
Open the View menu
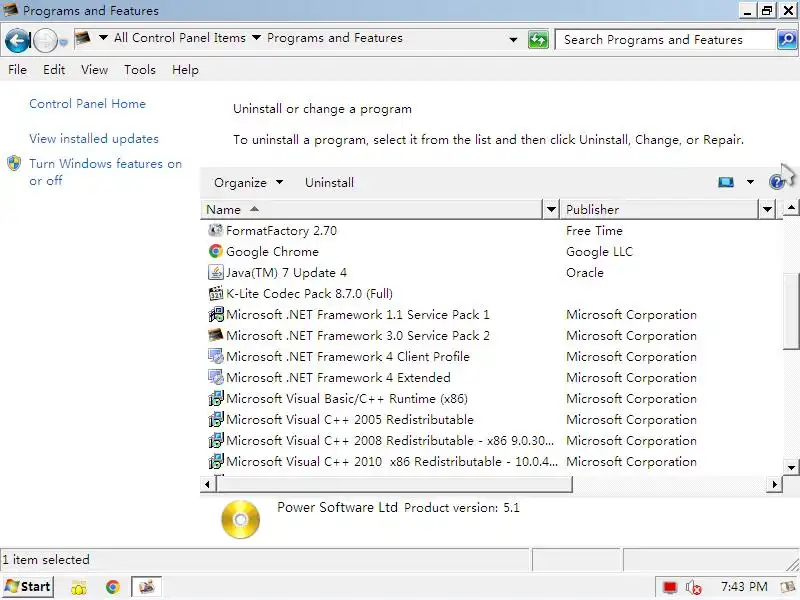pyautogui.click(x=94, y=69)
